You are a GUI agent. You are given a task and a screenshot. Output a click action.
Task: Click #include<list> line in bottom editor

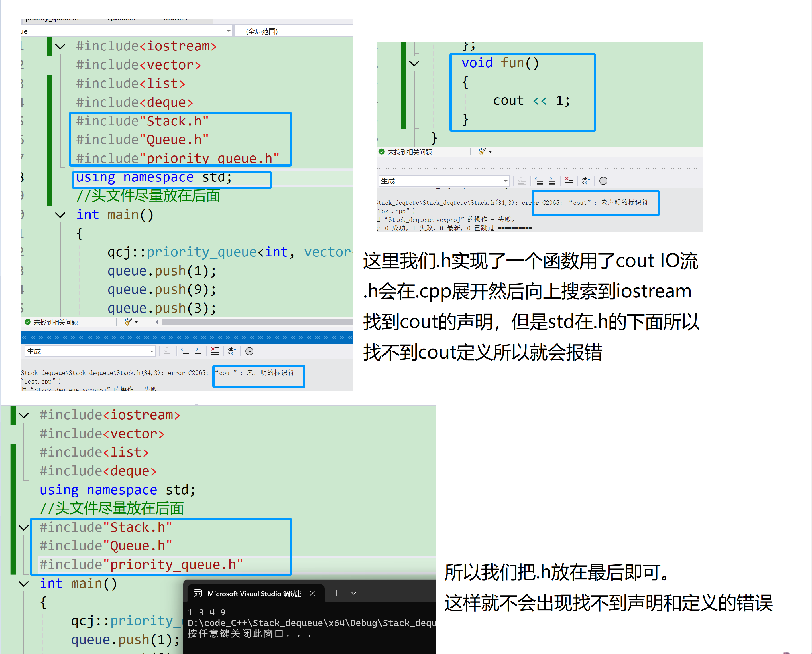click(x=94, y=452)
